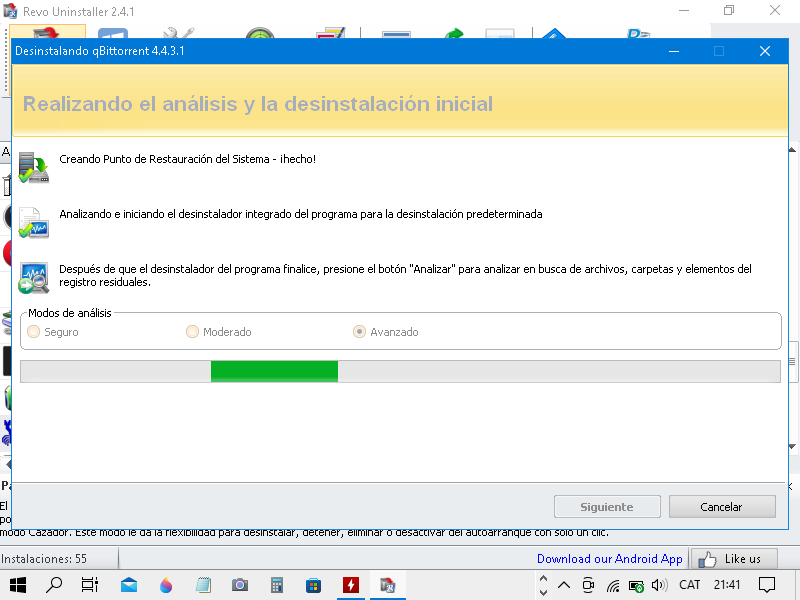The height and width of the screenshot is (600, 800).
Task: Select the highlighted Uninstaller toolbar icon in Revo
Action: coord(47,32)
